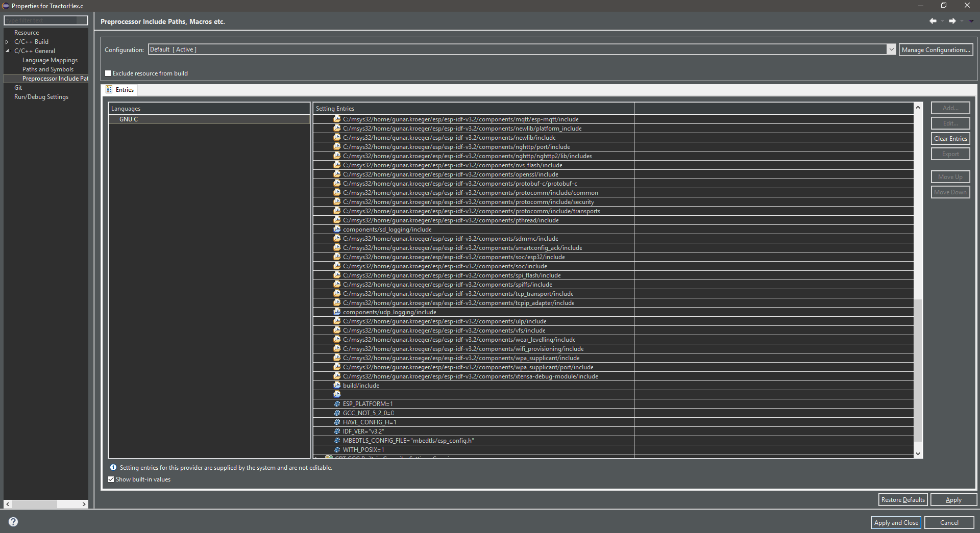Image resolution: width=980 pixels, height=533 pixels.
Task: Toggle Exclude resource from build checkbox
Action: [x=108, y=73]
